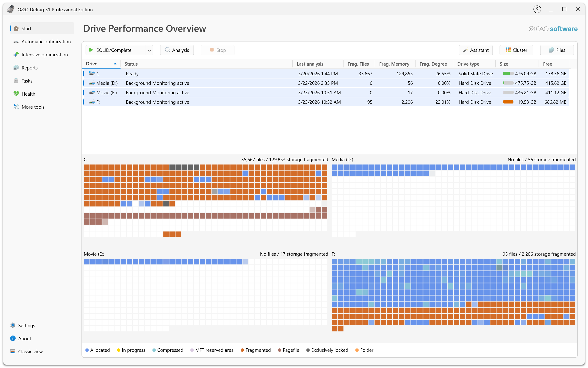Click the Settings gear icon
This screenshot has height=368, width=588.
pos(13,325)
